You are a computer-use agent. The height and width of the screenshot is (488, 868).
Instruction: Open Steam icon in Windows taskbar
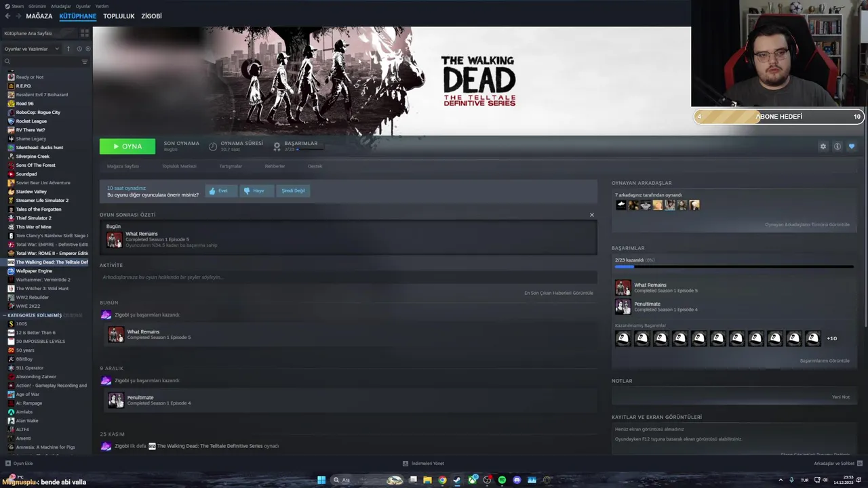[456, 480]
